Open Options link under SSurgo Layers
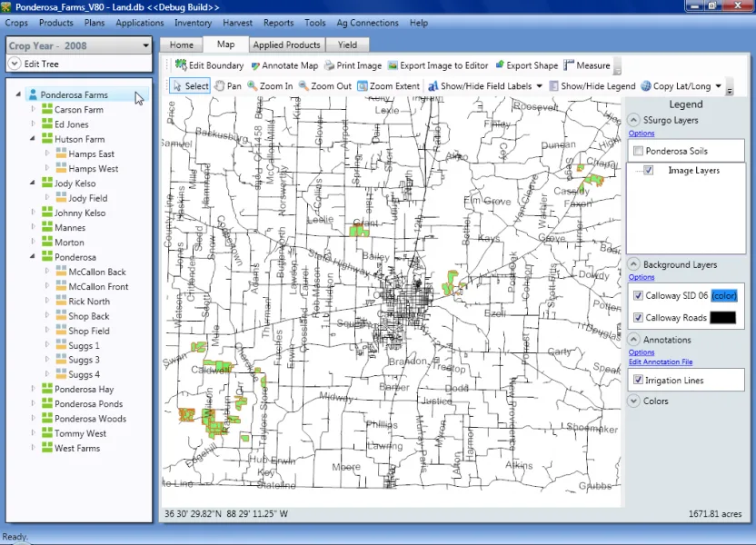The height and width of the screenshot is (545, 756). (642, 134)
